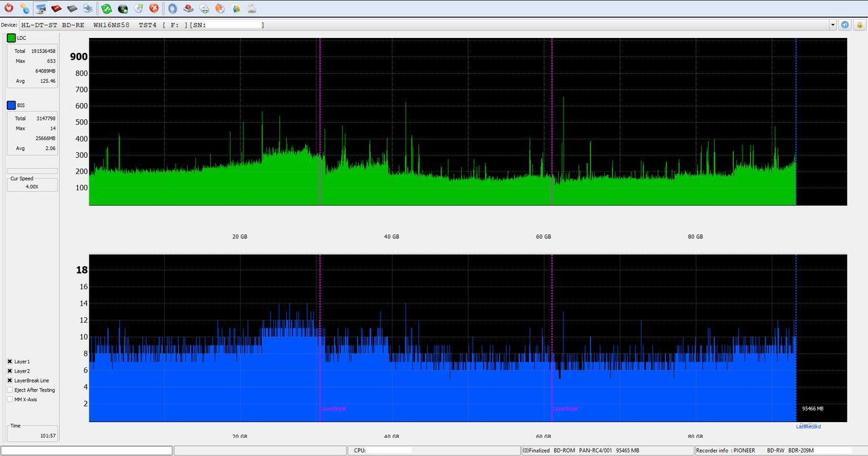This screenshot has height=456, width=868.
Task: Click the red power icon in toolbar
Action: [x=9, y=8]
